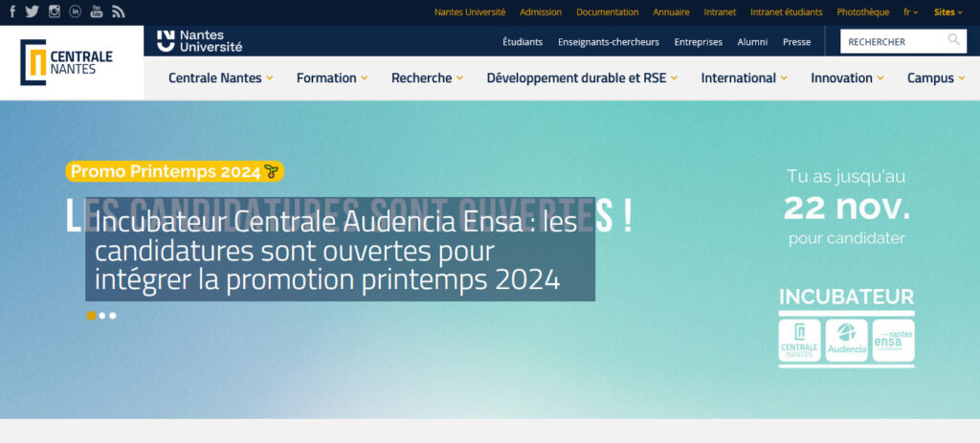The image size is (980, 443).
Task: Click the ensa Nantes partner logo
Action: pos(893,341)
